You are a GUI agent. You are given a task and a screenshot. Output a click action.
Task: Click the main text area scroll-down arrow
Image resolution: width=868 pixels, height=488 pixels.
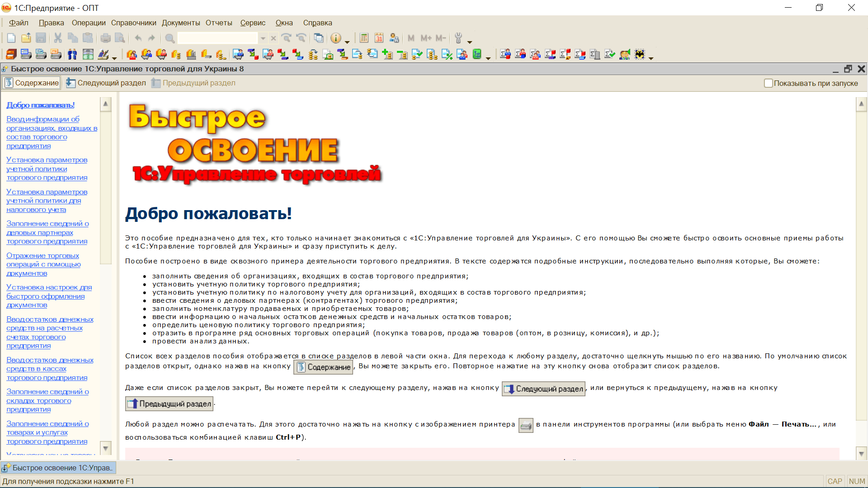[861, 454]
